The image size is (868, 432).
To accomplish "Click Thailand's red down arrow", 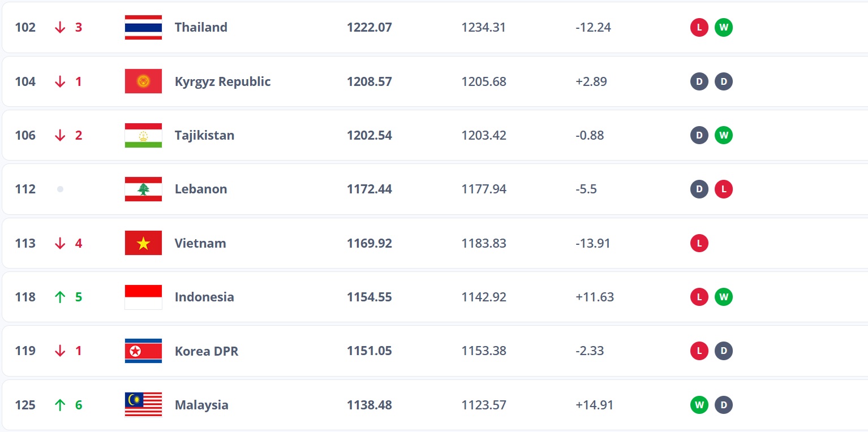I will point(60,27).
